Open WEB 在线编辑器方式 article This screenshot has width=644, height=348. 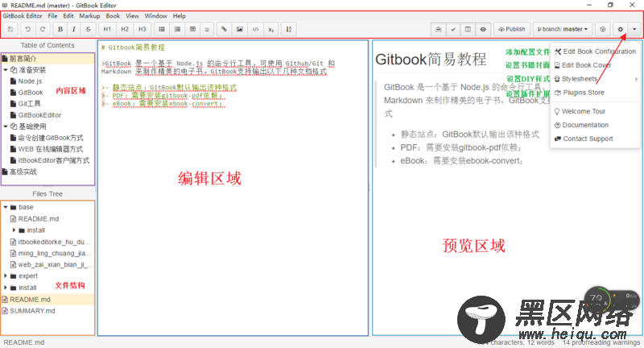tap(50, 149)
